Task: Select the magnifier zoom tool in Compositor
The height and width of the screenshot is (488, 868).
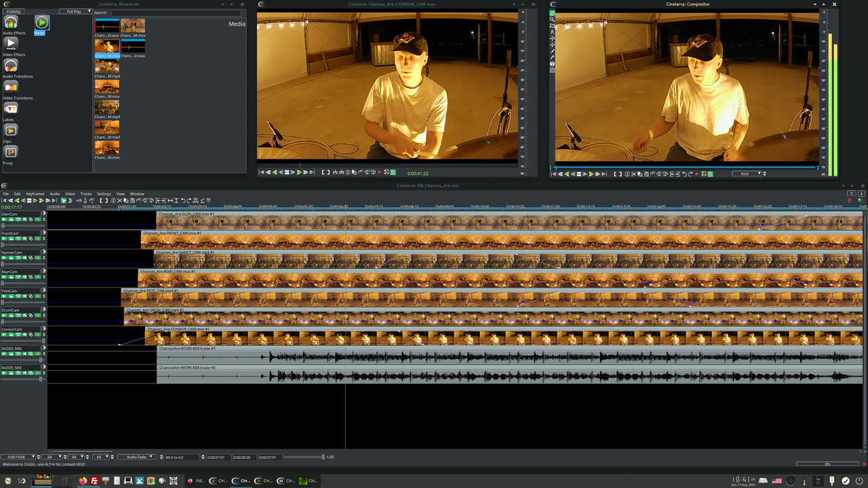Action: (x=552, y=19)
